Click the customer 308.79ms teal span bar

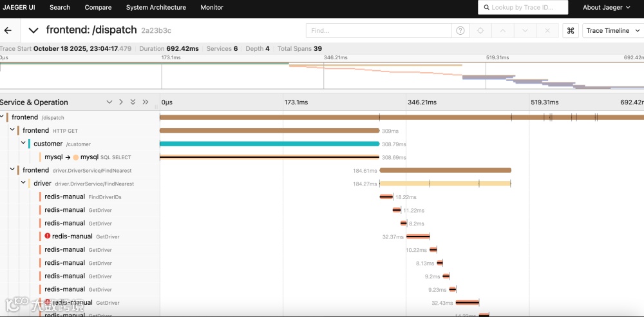(x=269, y=144)
